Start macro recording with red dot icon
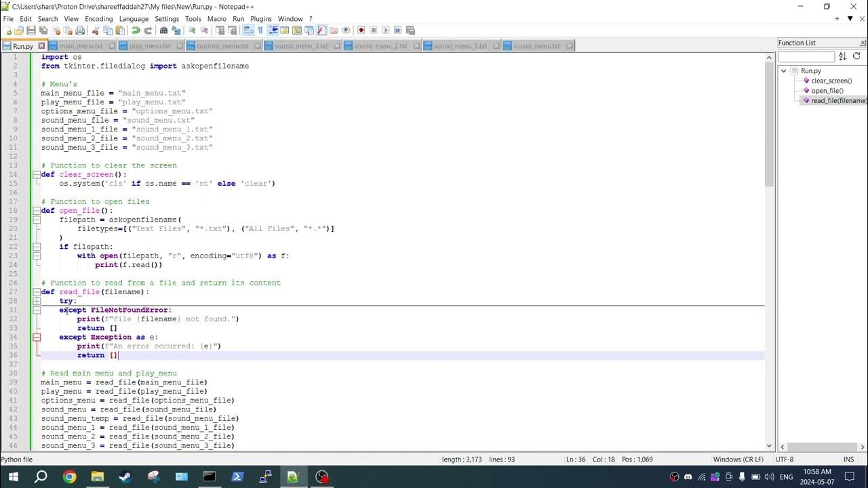Screen dimensions: 868x488 361,30
